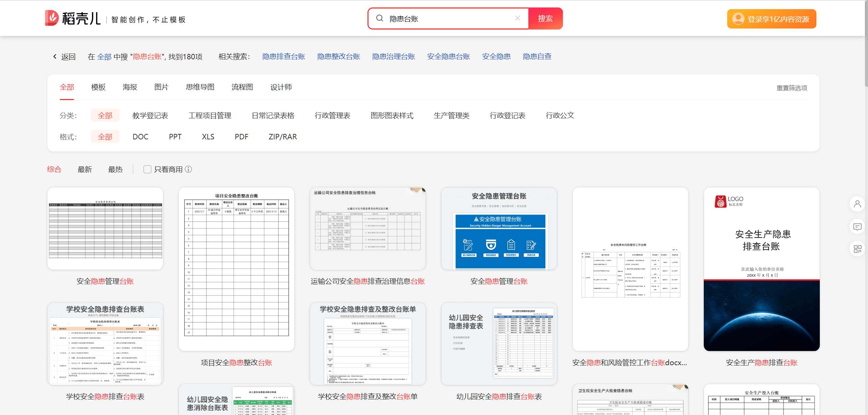The height and width of the screenshot is (415, 868).
Task: Open related search 隐患自查
Action: 537,57
